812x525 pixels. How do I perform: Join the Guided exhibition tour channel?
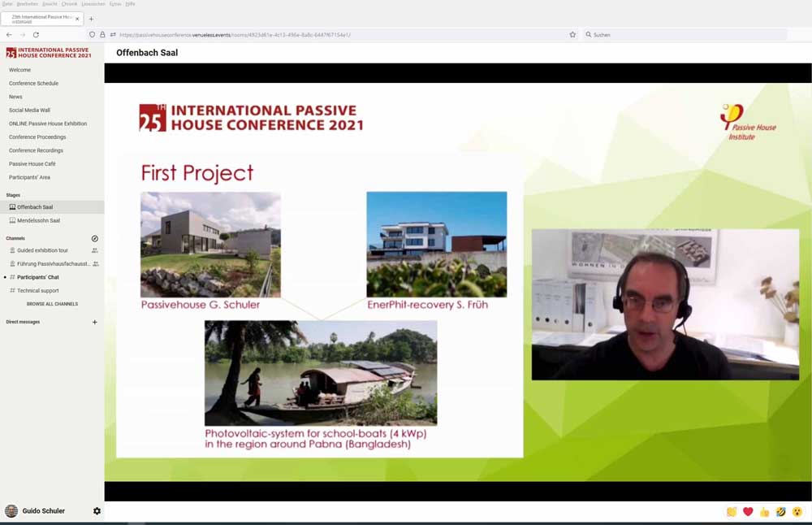click(42, 250)
